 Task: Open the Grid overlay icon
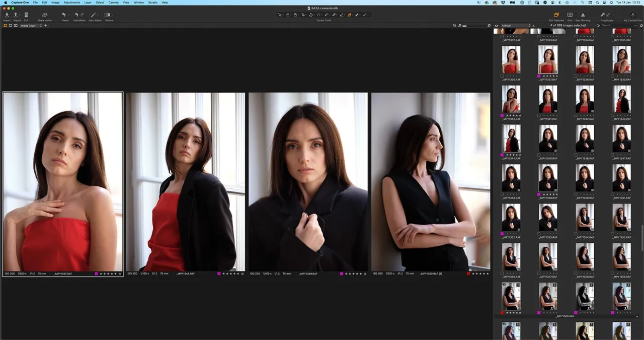[x=570, y=15]
